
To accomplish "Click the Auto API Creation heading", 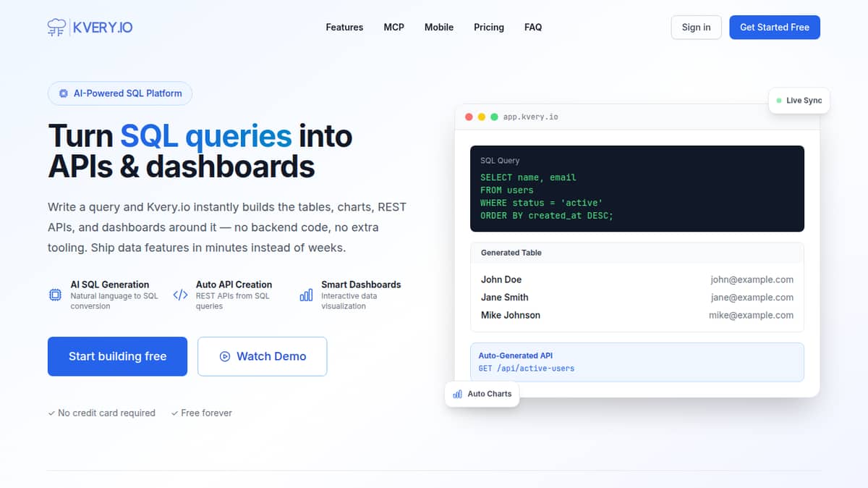I will pyautogui.click(x=234, y=285).
